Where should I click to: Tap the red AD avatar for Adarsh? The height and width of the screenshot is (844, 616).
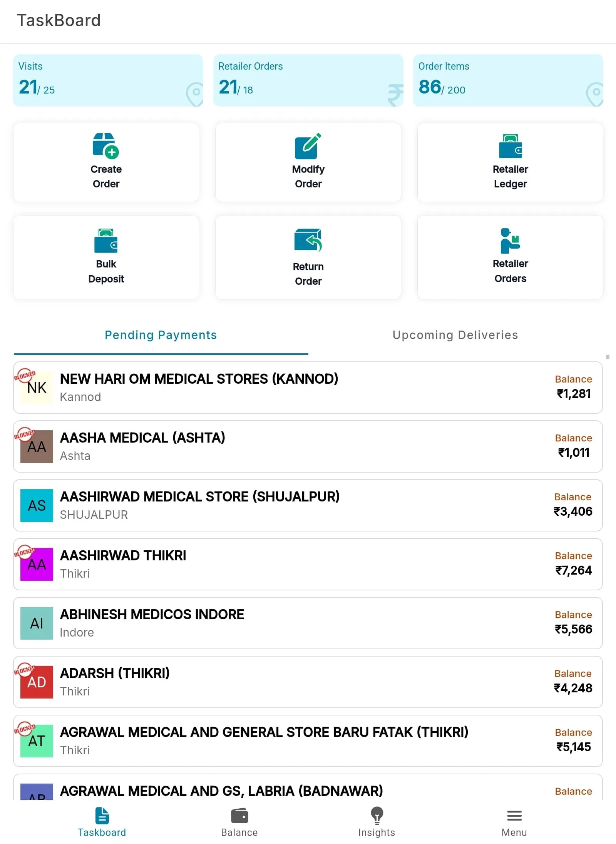coord(37,682)
